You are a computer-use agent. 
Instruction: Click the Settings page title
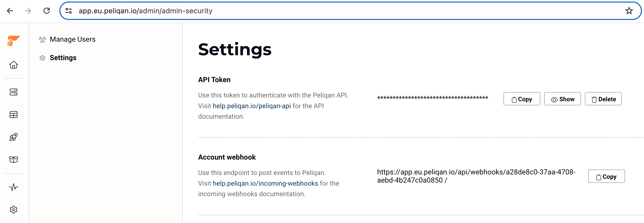point(235,50)
